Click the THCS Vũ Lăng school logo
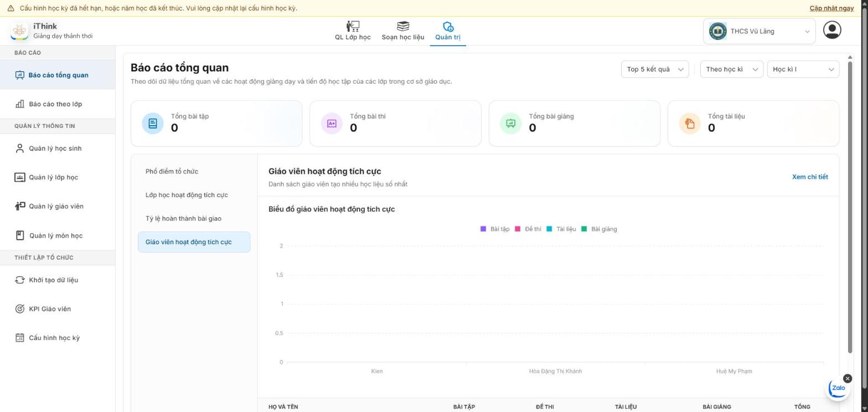The height and width of the screenshot is (412, 868). (x=717, y=31)
